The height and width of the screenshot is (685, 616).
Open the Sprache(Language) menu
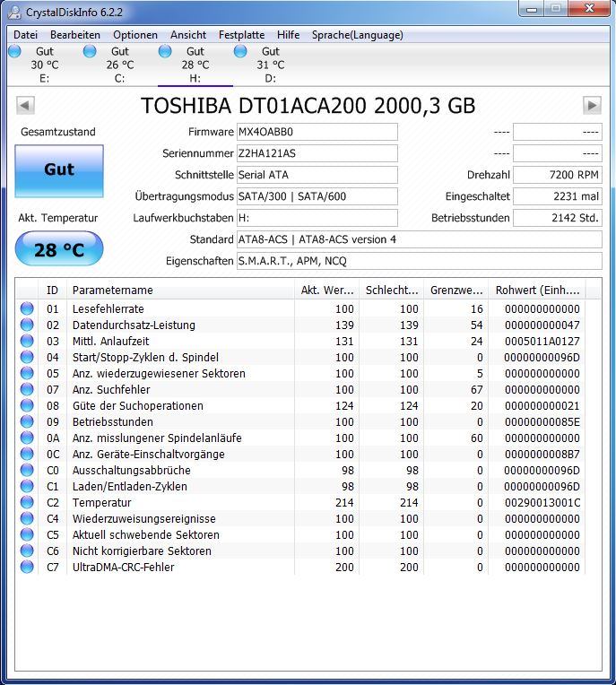coord(358,35)
